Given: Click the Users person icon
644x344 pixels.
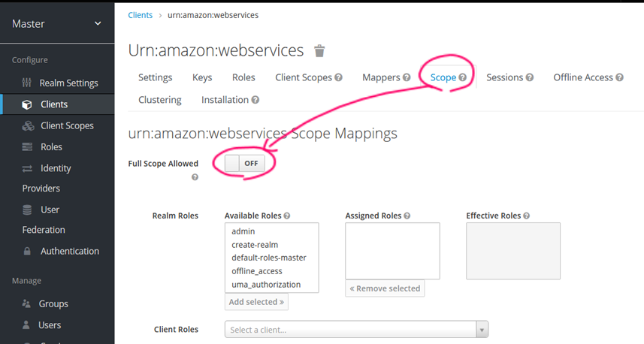Looking at the screenshot, I should (x=26, y=325).
